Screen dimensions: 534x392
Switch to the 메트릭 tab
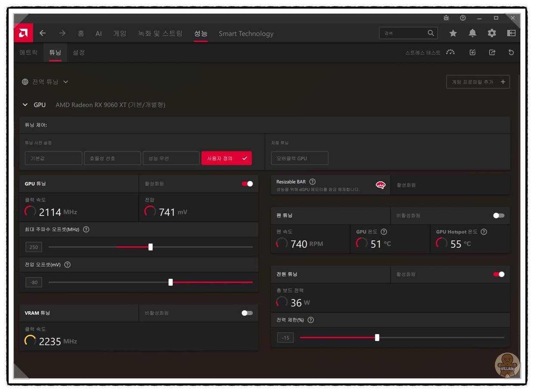click(x=28, y=52)
